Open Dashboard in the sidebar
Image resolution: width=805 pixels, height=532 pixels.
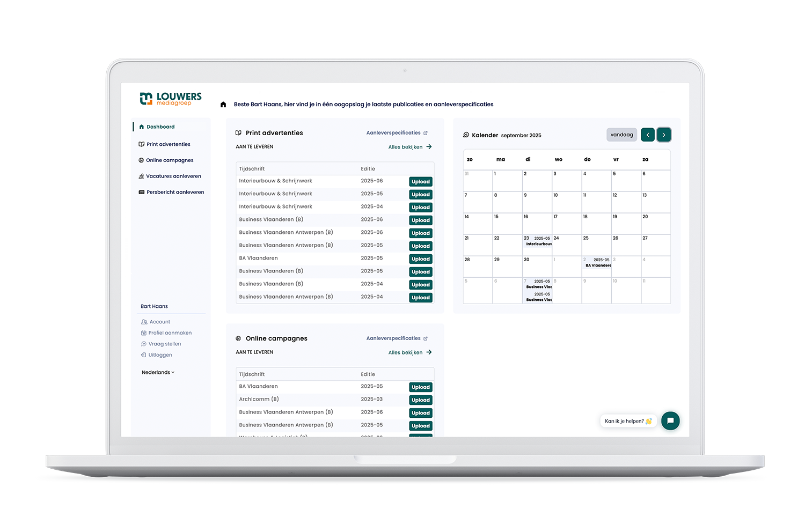pos(160,127)
